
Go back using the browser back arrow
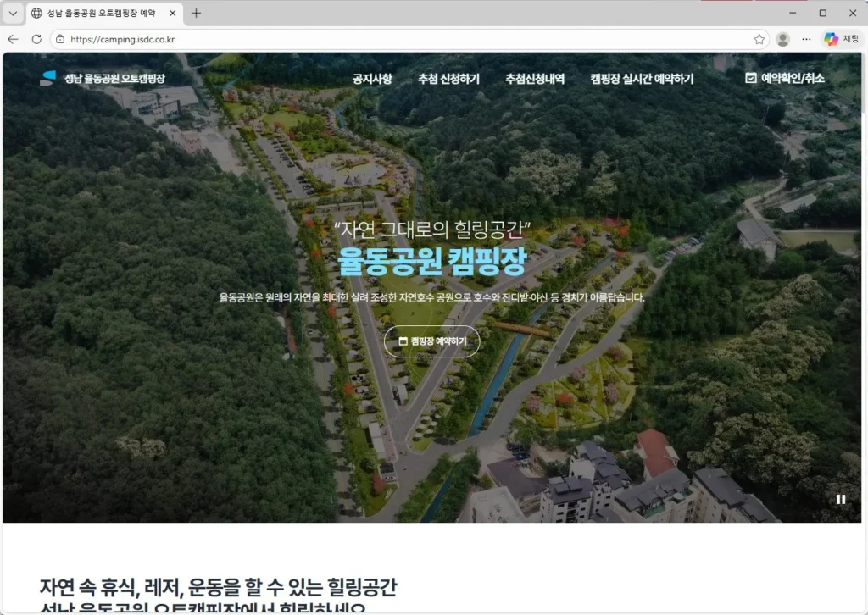coord(13,39)
